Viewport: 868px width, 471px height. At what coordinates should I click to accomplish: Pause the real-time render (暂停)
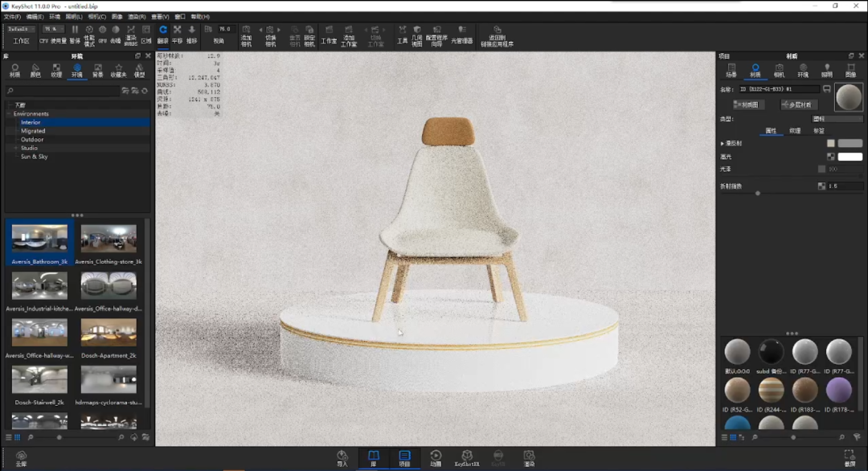pos(75,35)
